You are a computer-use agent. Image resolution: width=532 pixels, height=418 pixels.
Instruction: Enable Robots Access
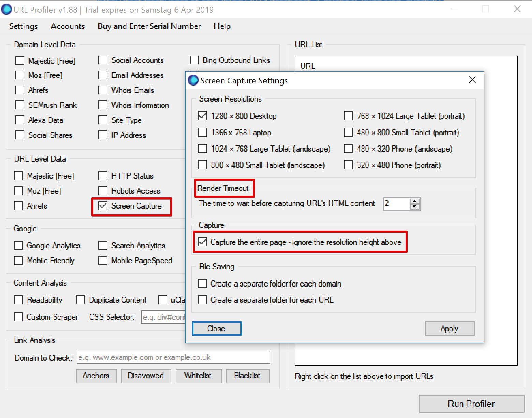tap(103, 191)
